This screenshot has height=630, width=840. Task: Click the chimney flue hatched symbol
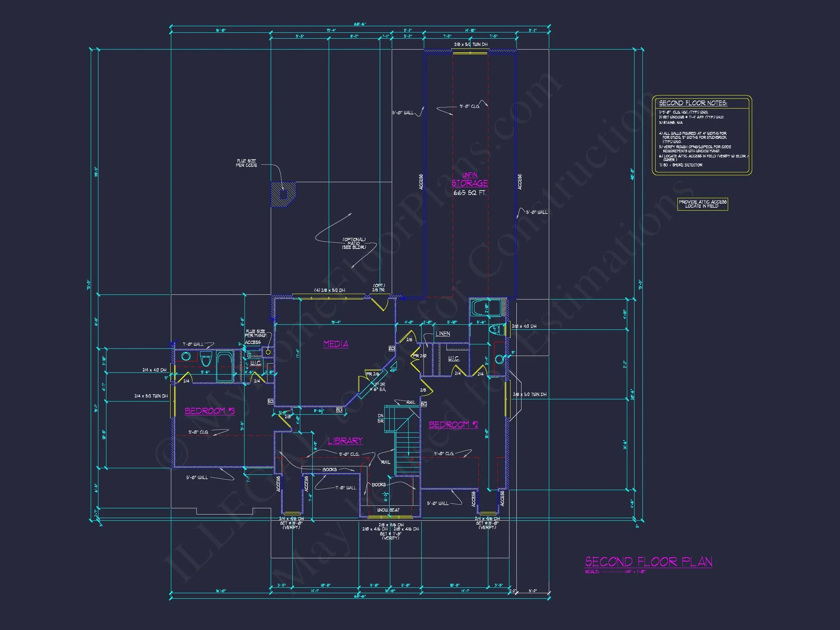pos(283,195)
